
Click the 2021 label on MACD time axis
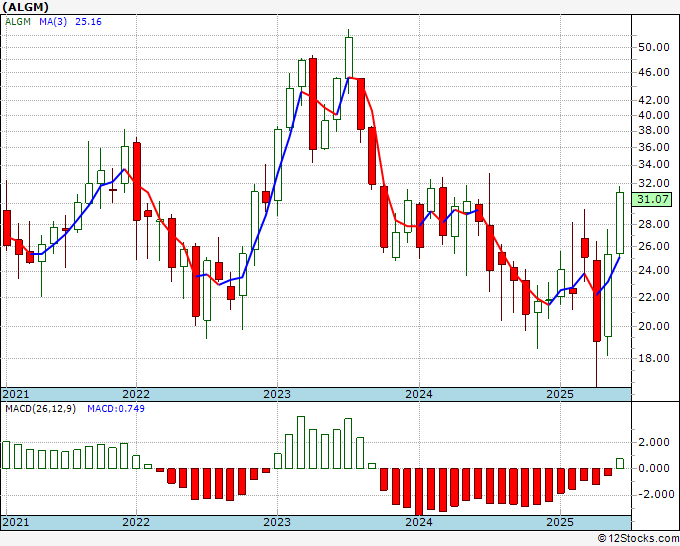[x=16, y=522]
